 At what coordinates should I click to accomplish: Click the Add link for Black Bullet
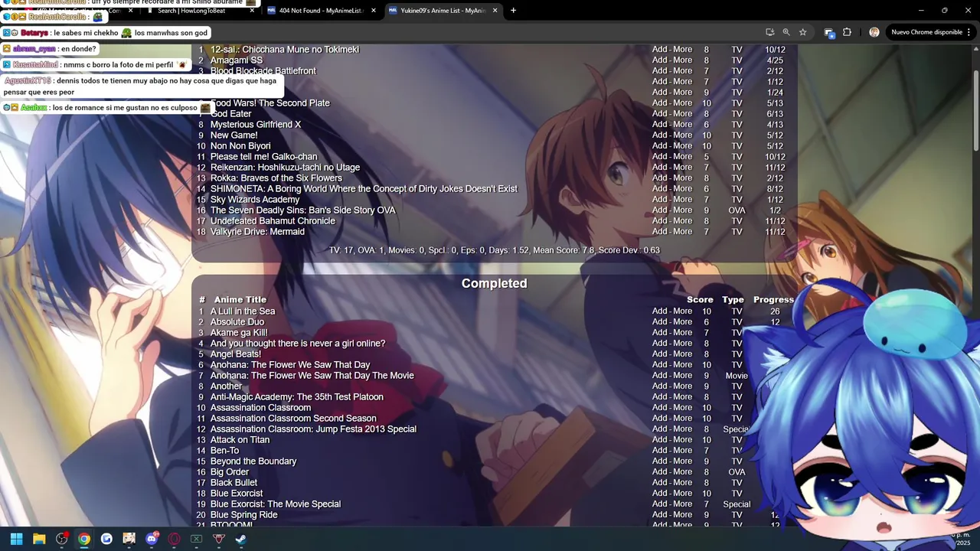(661, 483)
